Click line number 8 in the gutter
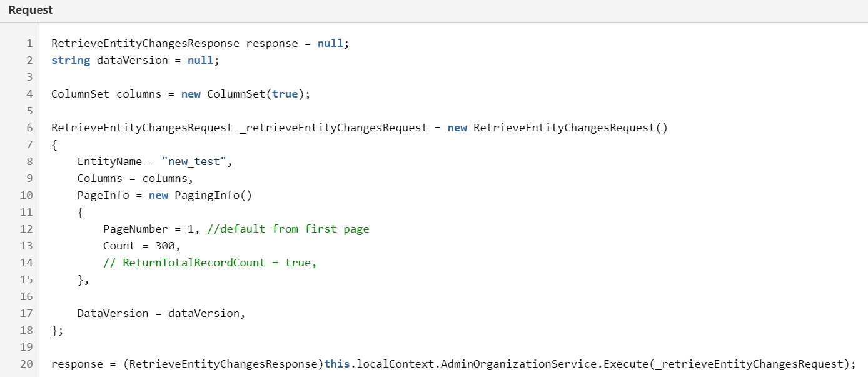 click(x=29, y=162)
